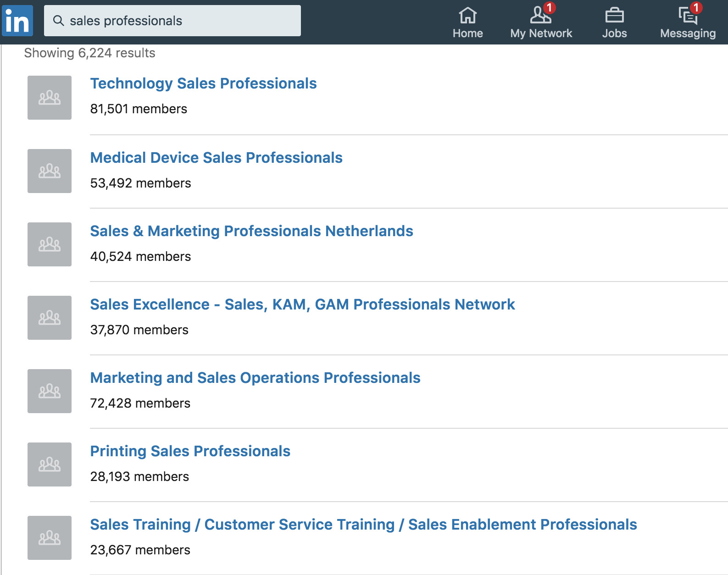Click the Marketing and Sales Operations group thumbnail

point(50,391)
